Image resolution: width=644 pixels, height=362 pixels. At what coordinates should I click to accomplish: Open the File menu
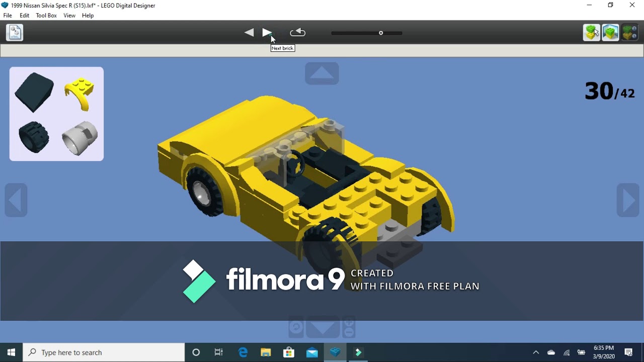click(x=8, y=16)
